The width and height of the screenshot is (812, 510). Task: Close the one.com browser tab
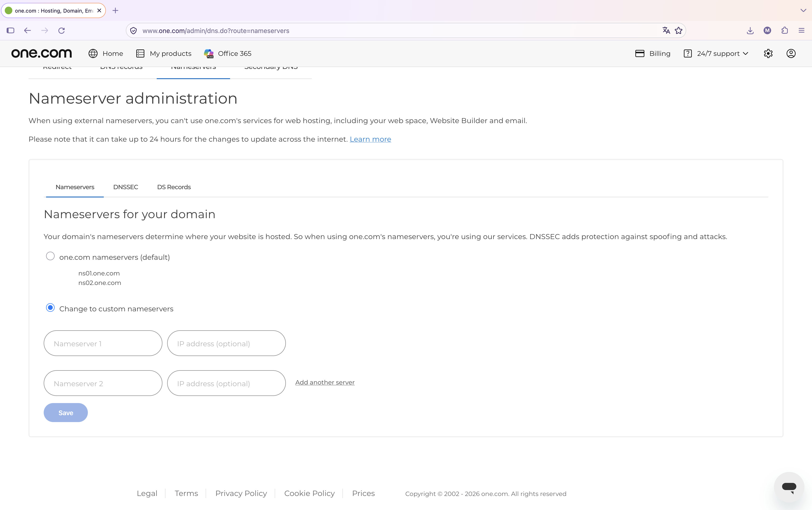pyautogui.click(x=99, y=10)
